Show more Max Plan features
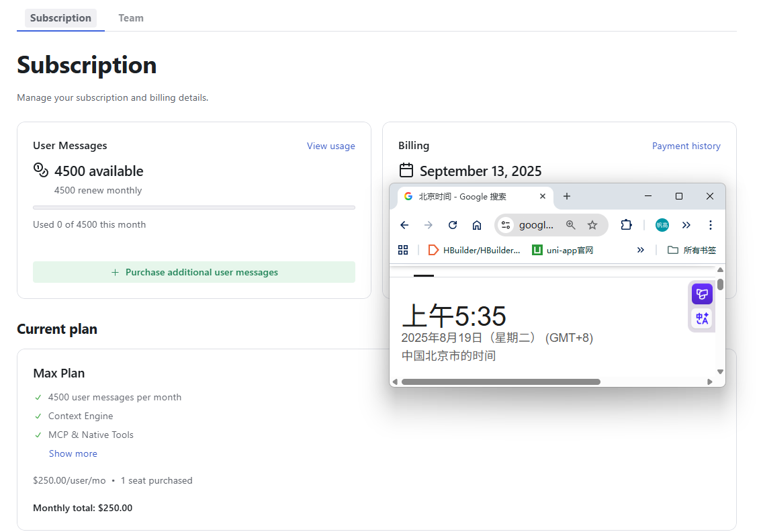 tap(73, 454)
